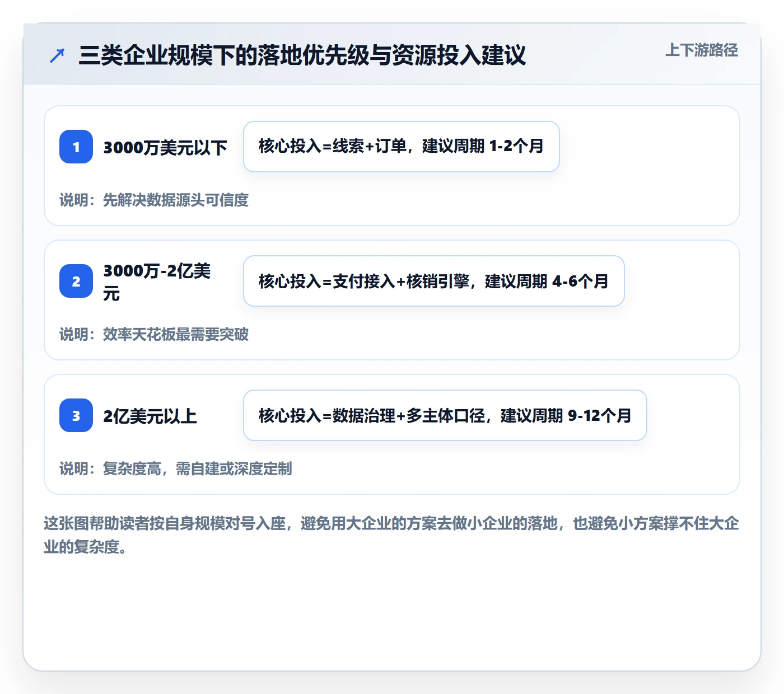Click the blue arrow icon beside the title

point(57,55)
